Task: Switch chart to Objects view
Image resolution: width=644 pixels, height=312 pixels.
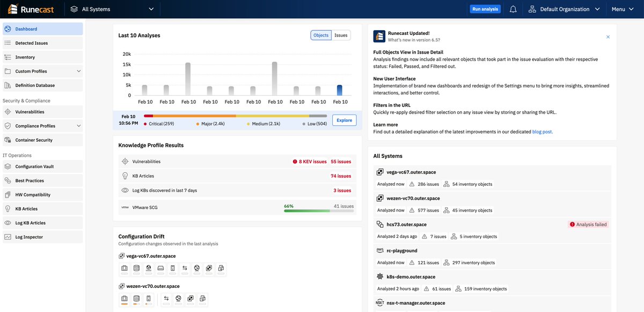Action: (x=321, y=35)
